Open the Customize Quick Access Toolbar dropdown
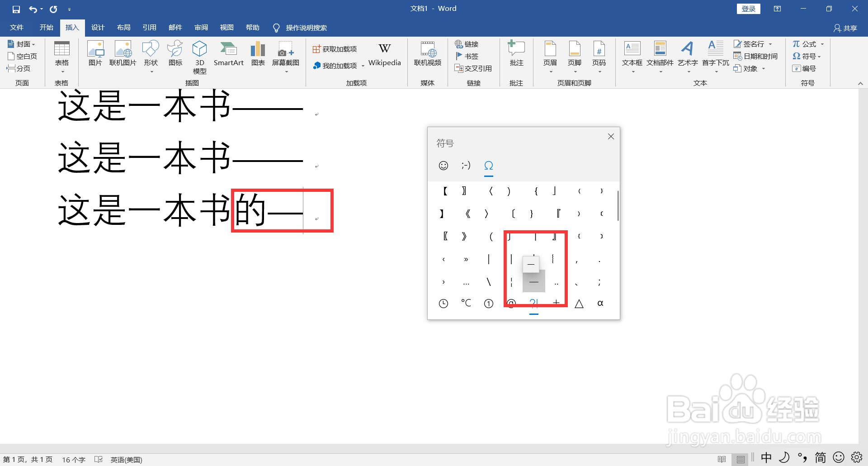Screen dimensions: 868x466 [x=69, y=9]
